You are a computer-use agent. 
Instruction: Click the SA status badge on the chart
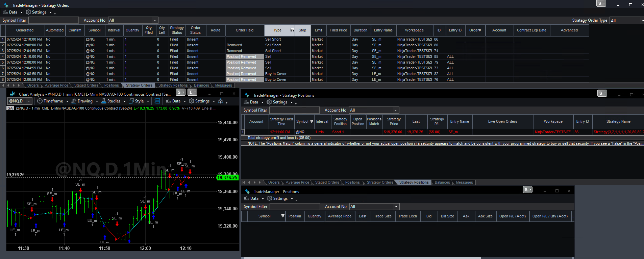click(10, 108)
